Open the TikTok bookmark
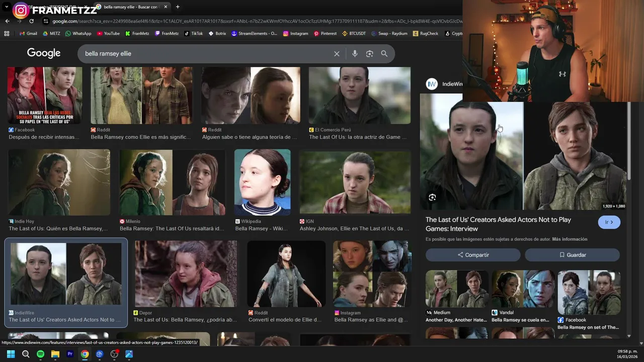 [x=193, y=34]
